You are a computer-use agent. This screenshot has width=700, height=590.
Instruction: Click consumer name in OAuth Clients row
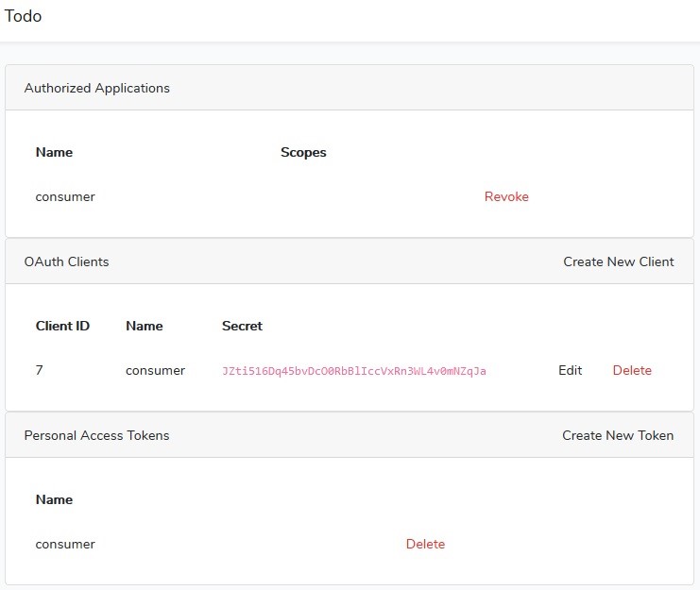(x=155, y=371)
